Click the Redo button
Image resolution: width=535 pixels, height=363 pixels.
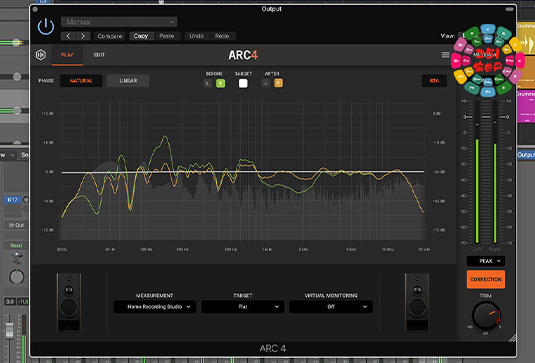tap(222, 36)
